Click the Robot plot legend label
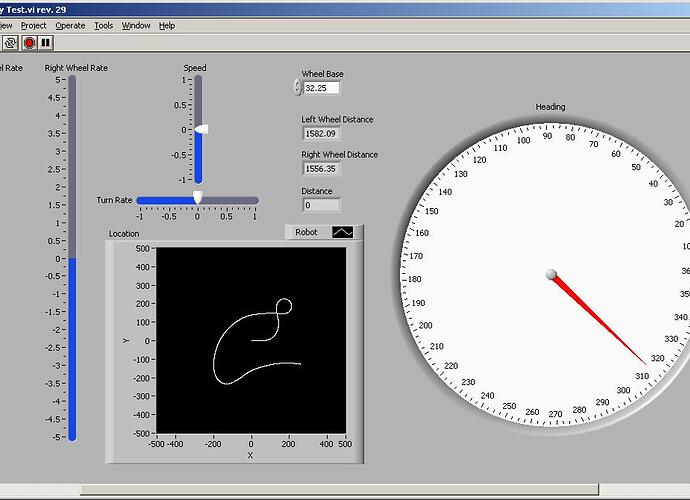 tap(306, 232)
